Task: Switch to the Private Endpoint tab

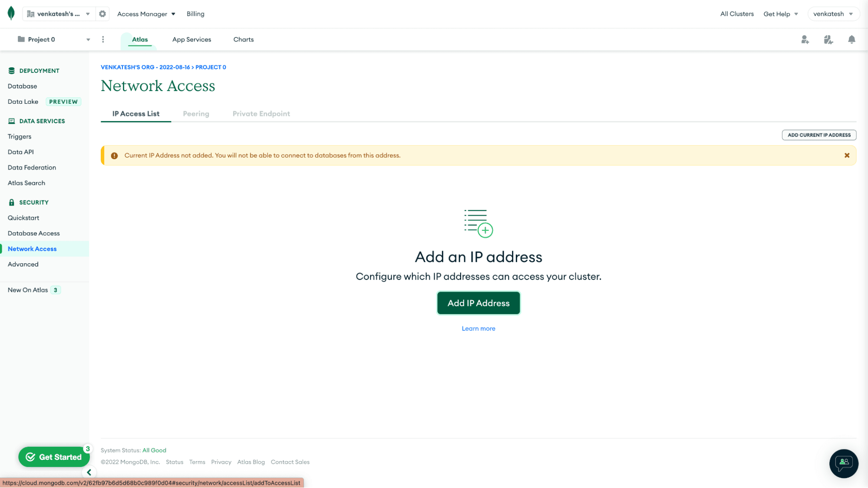Action: click(261, 113)
